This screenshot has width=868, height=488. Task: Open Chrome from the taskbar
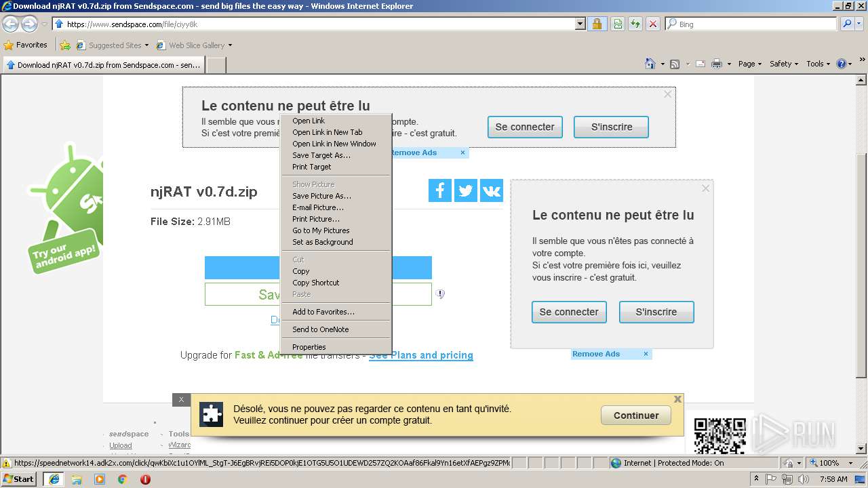pos(123,479)
